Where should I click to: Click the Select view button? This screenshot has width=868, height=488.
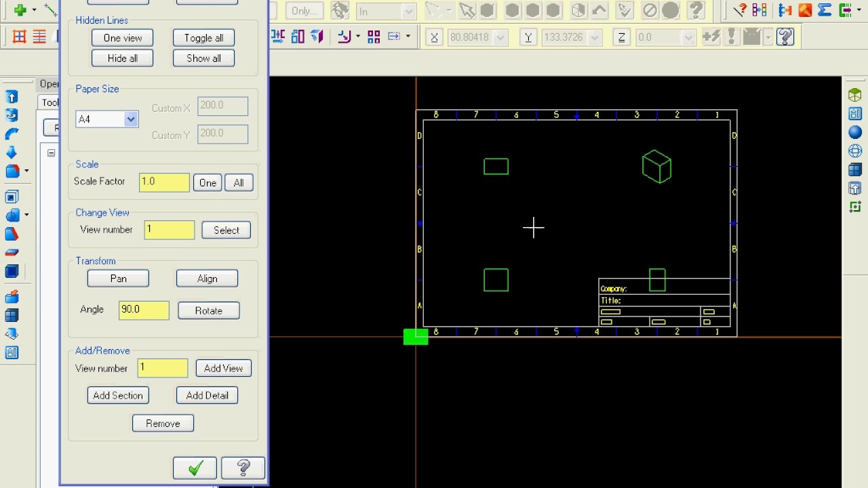pyautogui.click(x=226, y=230)
